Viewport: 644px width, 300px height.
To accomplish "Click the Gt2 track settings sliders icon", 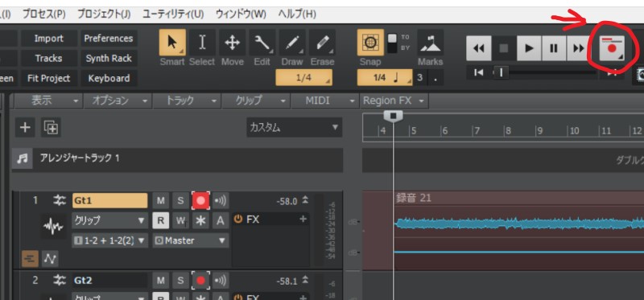I will tap(59, 281).
